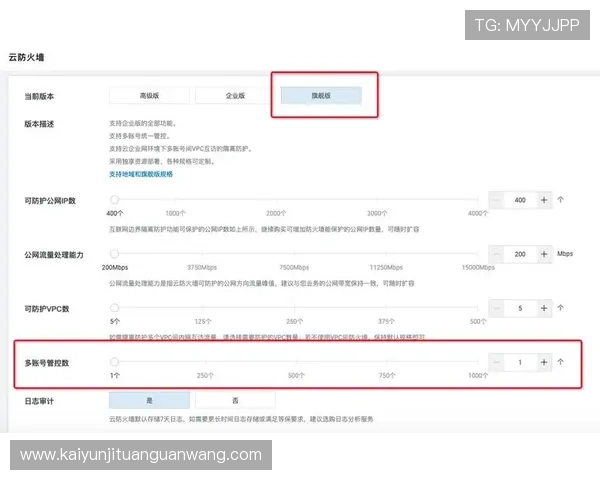Click the 375个 mark on VPC slider
This screenshot has width=600, height=480.
tap(386, 322)
